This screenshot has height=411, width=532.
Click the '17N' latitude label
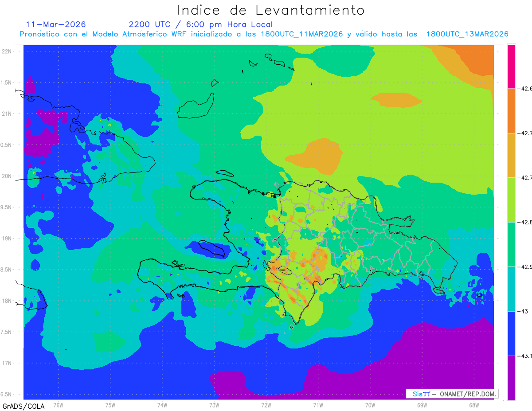pos(7,363)
